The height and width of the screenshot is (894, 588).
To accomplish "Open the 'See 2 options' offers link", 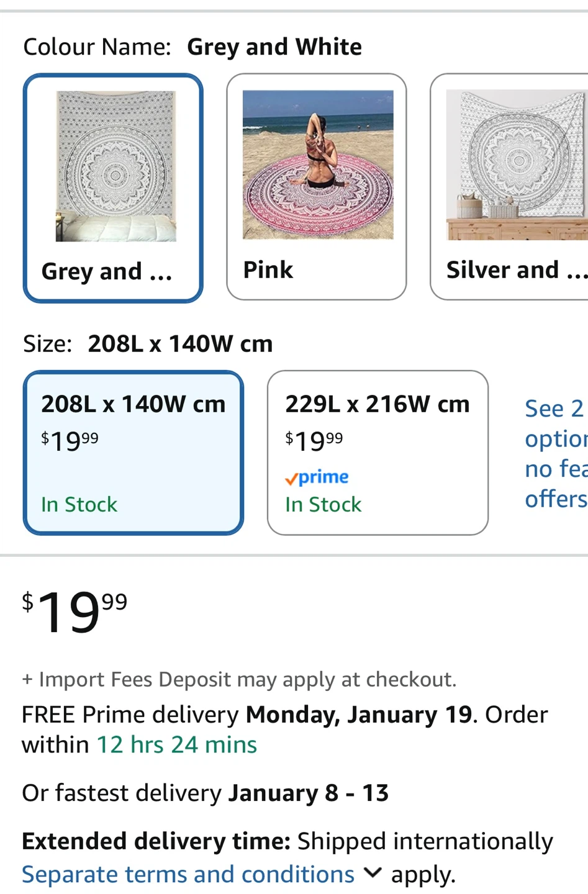I will (554, 453).
